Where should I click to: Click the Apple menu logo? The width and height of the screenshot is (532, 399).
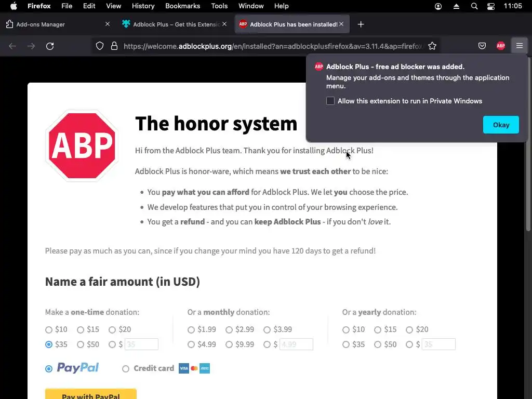[14, 6]
